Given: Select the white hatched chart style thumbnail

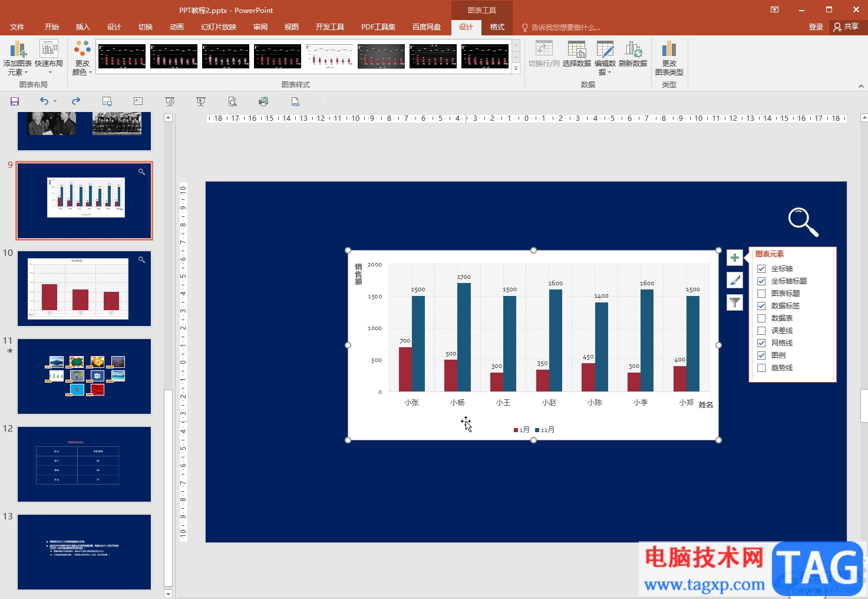Looking at the screenshot, I should [329, 57].
